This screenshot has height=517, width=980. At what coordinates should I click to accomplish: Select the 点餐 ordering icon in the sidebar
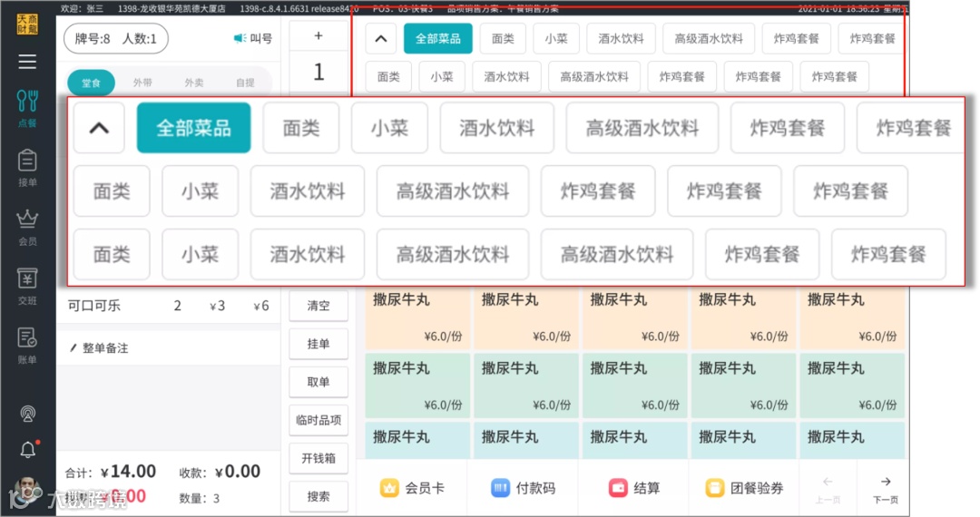27,108
